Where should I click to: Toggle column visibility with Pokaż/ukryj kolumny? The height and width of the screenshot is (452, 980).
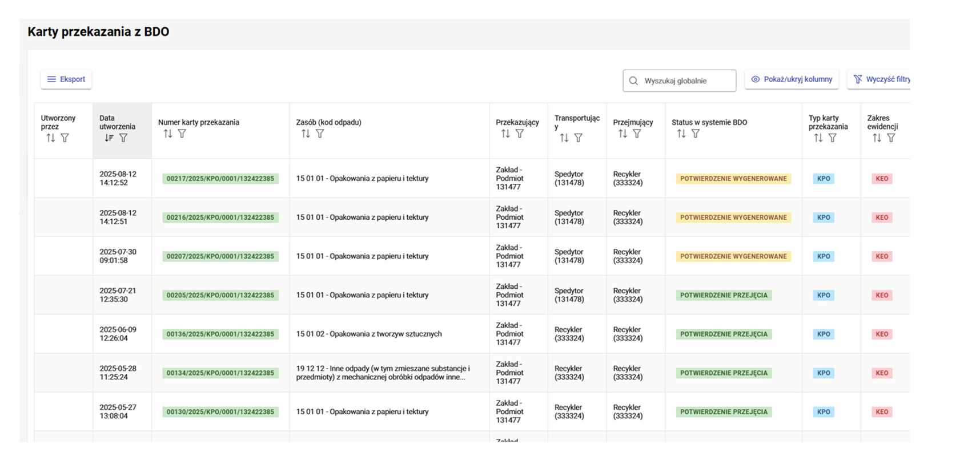tap(792, 79)
